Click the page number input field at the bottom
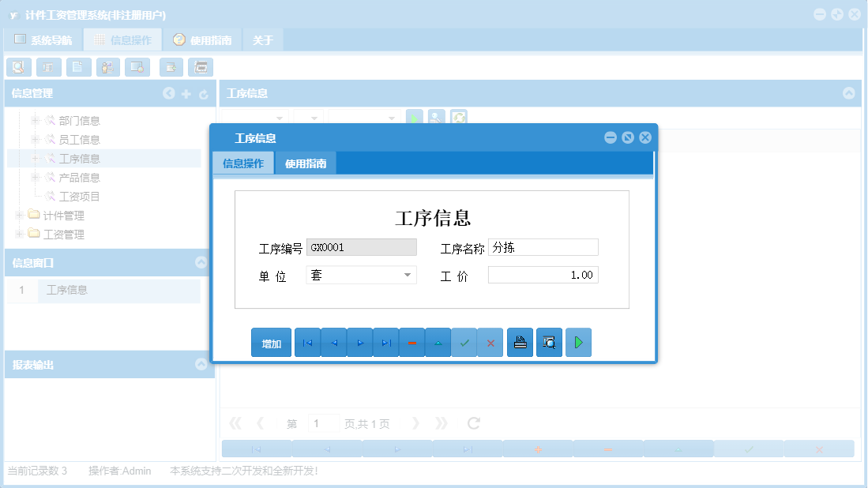The image size is (868, 488). (323, 422)
